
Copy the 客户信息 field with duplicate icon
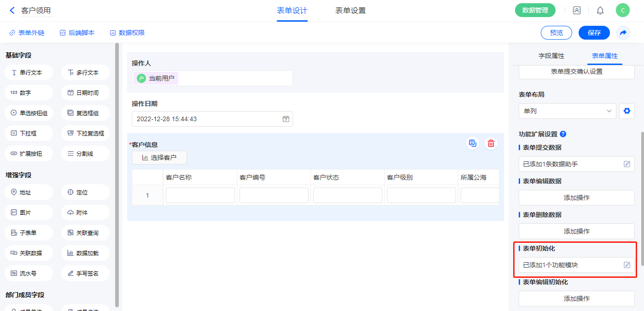click(x=472, y=143)
